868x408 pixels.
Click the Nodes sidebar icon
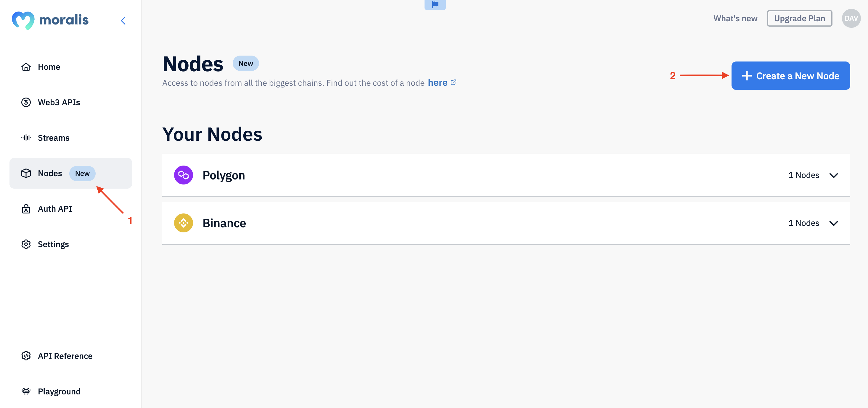(x=25, y=173)
